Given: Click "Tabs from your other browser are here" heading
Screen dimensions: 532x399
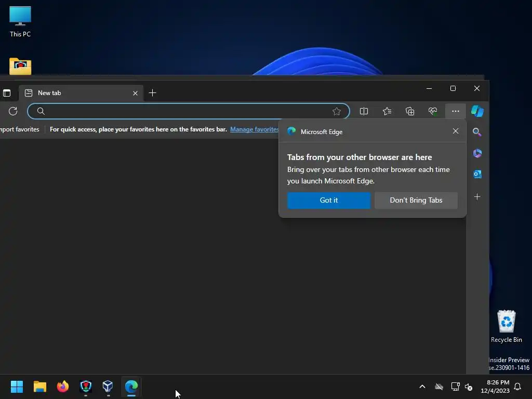Looking at the screenshot, I should point(360,157).
